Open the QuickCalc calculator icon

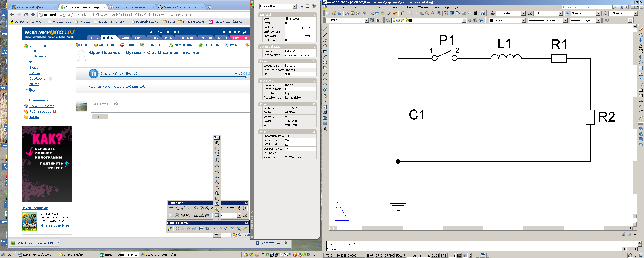[475, 13]
